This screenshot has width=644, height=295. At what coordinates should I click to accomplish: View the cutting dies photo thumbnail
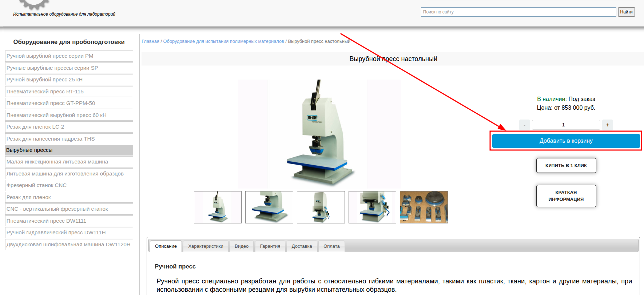click(424, 207)
